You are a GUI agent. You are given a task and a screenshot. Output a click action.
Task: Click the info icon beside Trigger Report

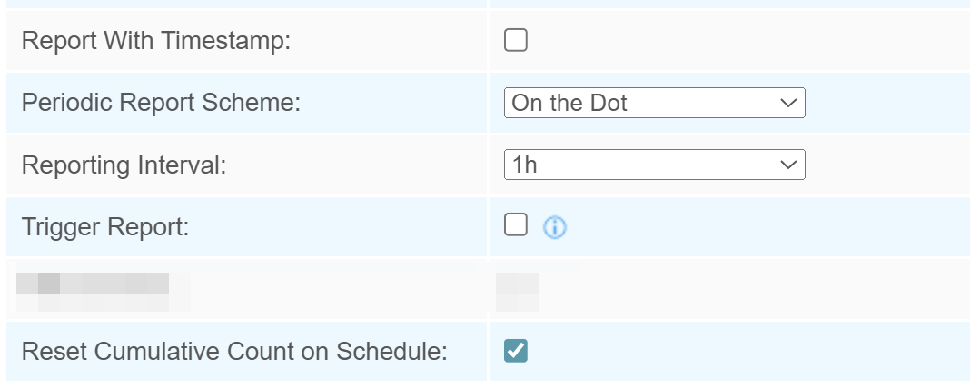(x=554, y=228)
